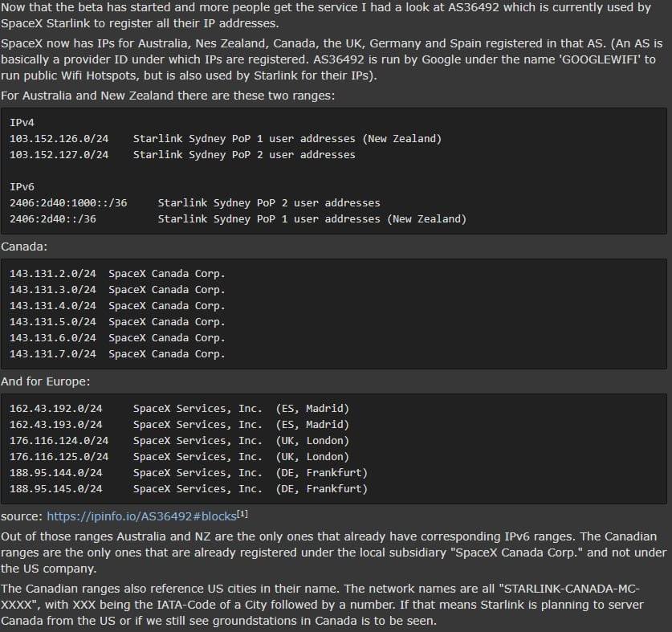Select the 188.95.144.0/24 Frankfurt range
Image resolution: width=672 pixels, height=632 pixels.
point(56,473)
